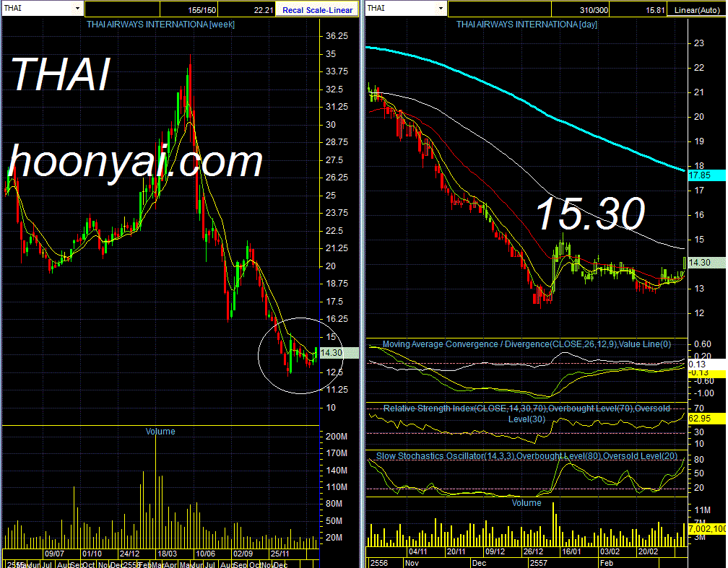
Task: Click the 10/06 date on weekly axis
Action: point(205,554)
